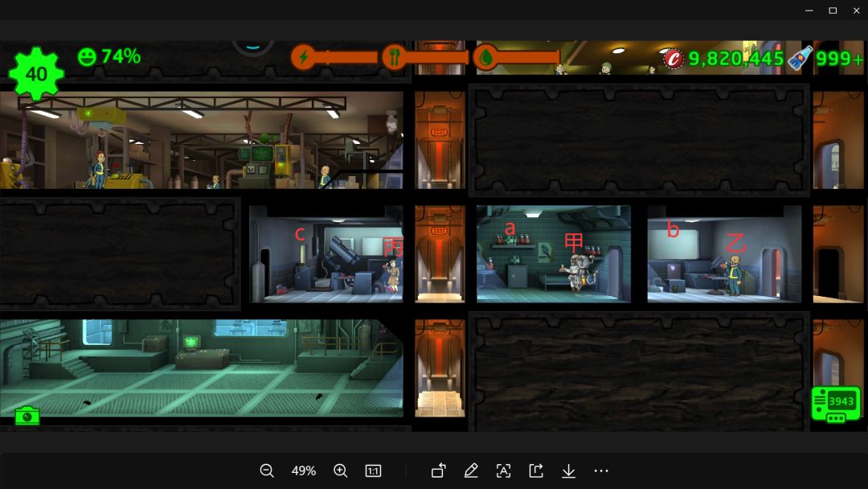Click the water droplet resource icon

pyautogui.click(x=485, y=56)
